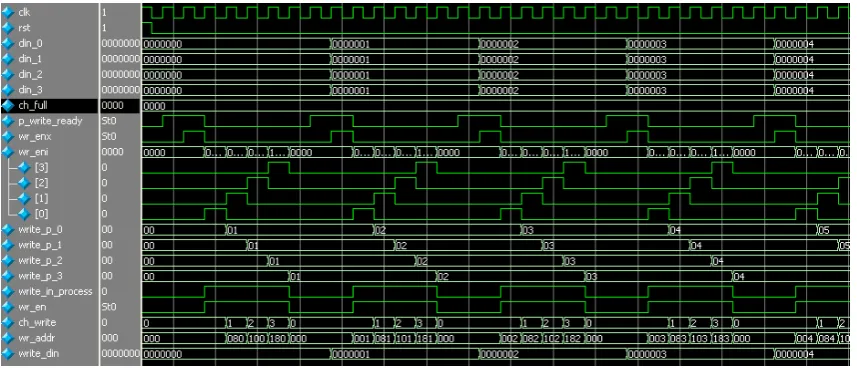Click the rst signal name
Screen dimensions: 857x370
pyautogui.click(x=24, y=27)
